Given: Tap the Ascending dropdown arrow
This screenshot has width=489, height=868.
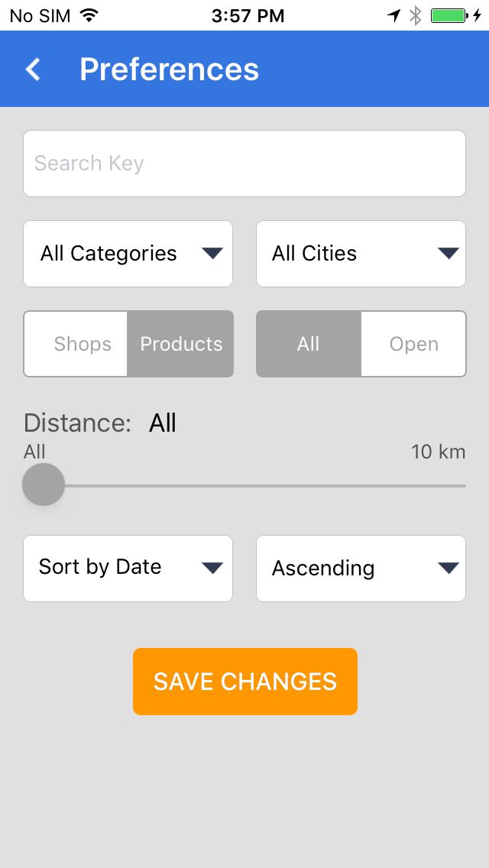Looking at the screenshot, I should point(449,568).
